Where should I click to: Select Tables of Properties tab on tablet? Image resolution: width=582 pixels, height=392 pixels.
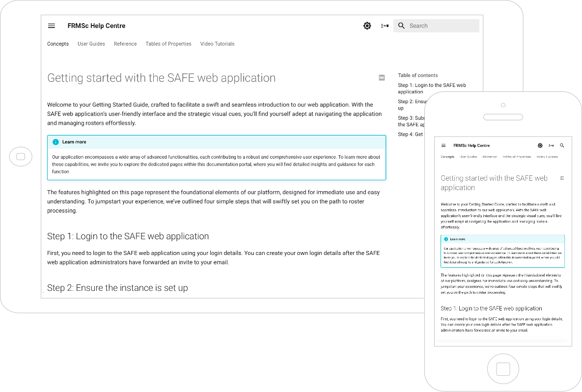click(168, 44)
